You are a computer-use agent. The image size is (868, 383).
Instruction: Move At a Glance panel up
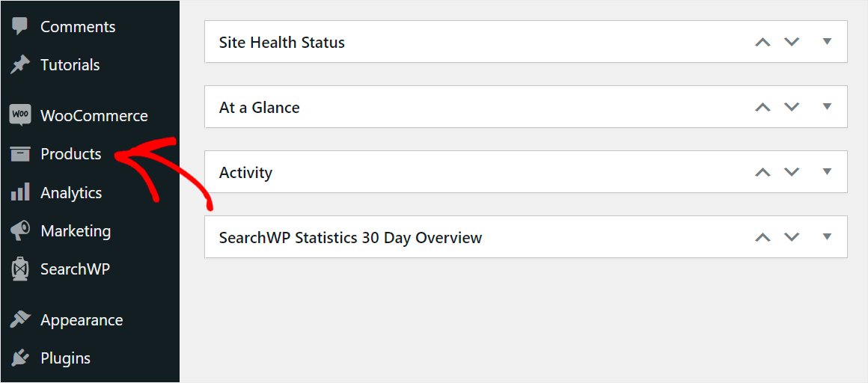pos(762,108)
